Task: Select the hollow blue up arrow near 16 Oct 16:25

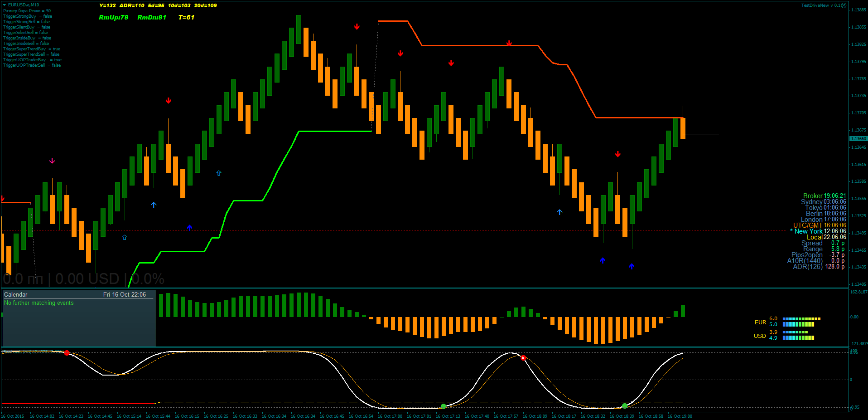Action: coord(219,173)
